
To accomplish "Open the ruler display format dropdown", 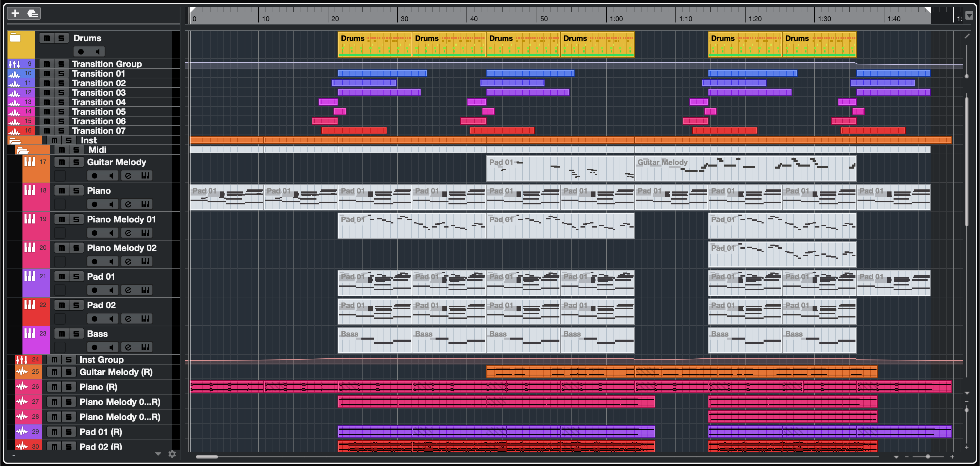I will (969, 16).
